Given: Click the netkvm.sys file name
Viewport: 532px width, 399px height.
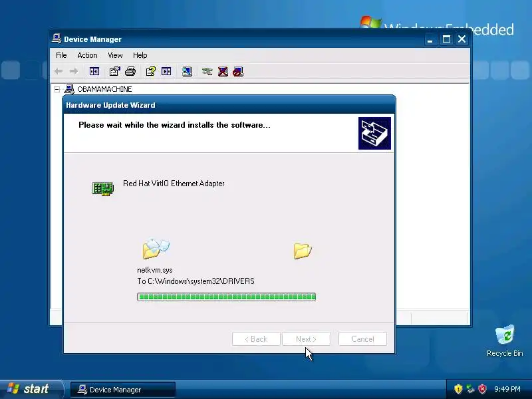Looking at the screenshot, I should click(x=155, y=270).
